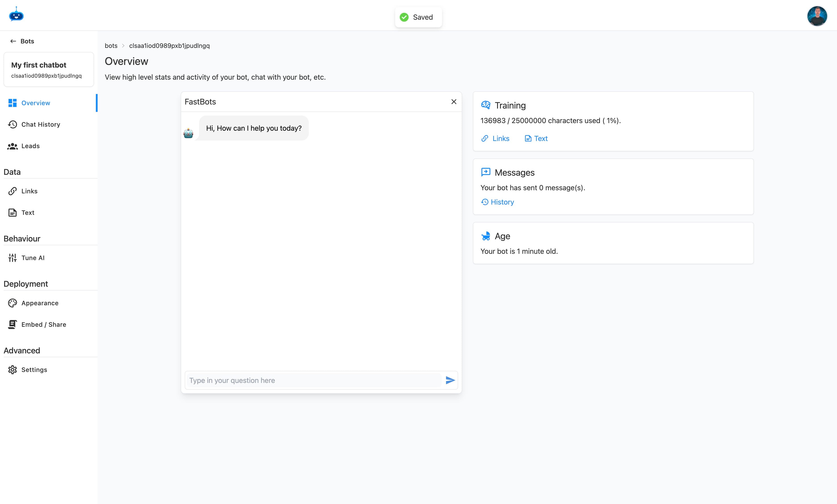Select the bots breadcrumb link
837x504 pixels.
pos(111,45)
